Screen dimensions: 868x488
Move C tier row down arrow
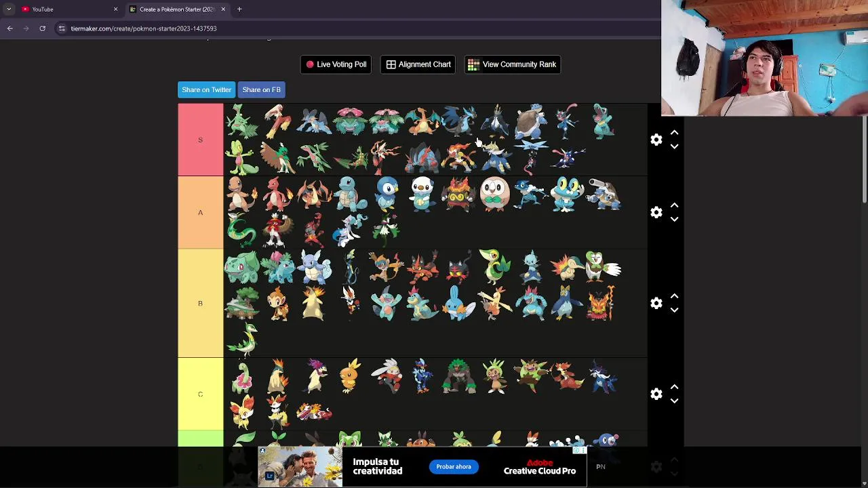(x=674, y=401)
